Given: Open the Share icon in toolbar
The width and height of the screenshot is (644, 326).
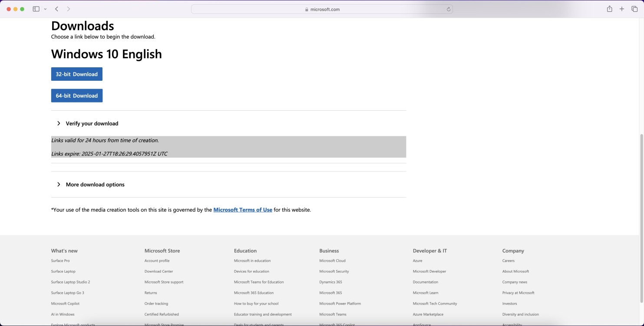Looking at the screenshot, I should pyautogui.click(x=610, y=9).
